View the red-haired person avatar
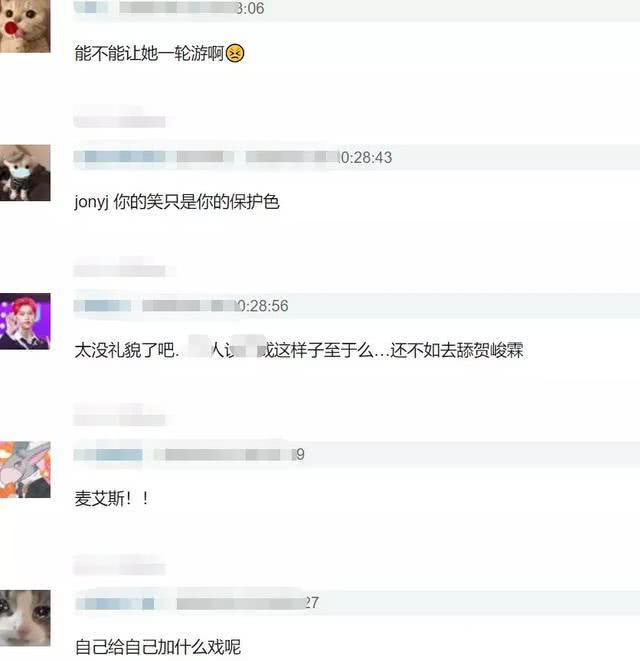 [25, 321]
